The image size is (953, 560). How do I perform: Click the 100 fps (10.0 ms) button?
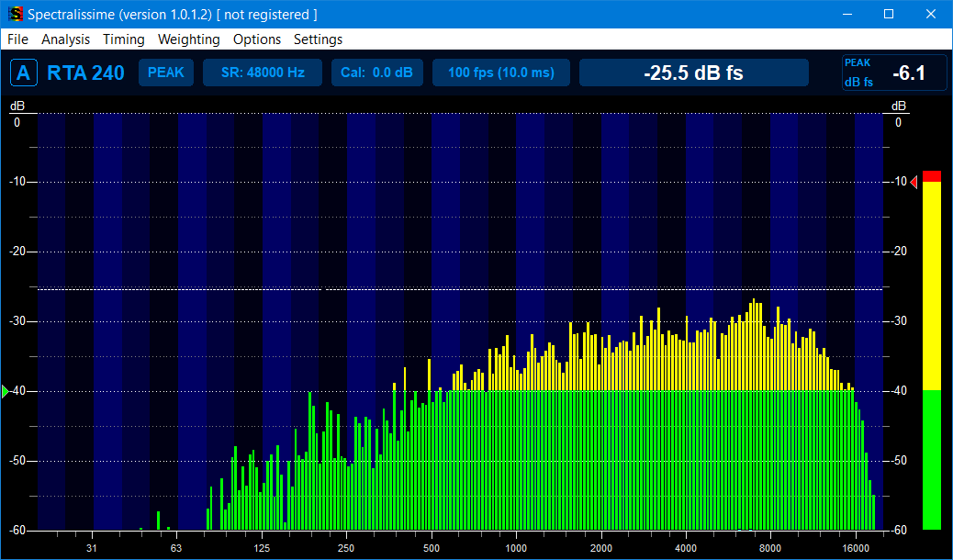point(500,73)
